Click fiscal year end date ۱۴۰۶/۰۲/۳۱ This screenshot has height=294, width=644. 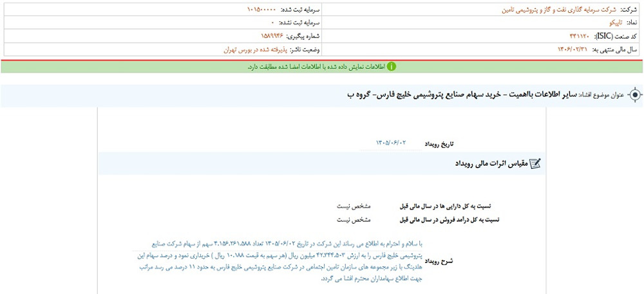point(573,50)
